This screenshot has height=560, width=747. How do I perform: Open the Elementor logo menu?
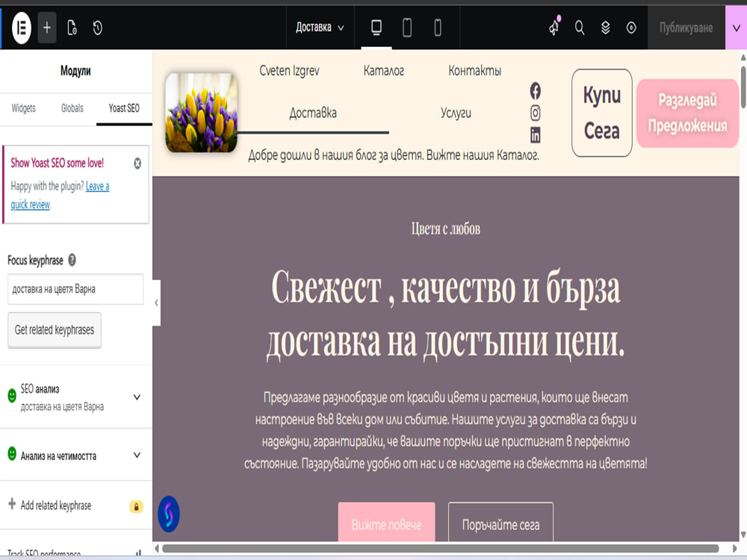pos(22,28)
